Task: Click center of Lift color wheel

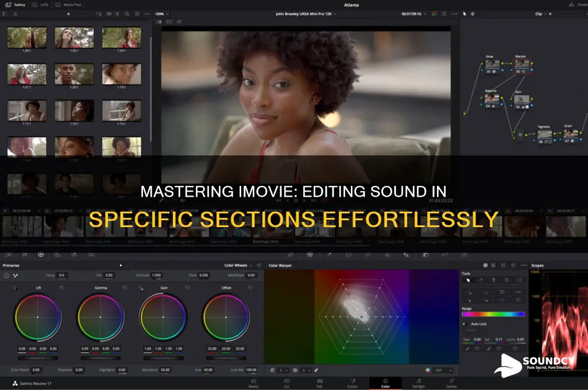Action: point(37,317)
